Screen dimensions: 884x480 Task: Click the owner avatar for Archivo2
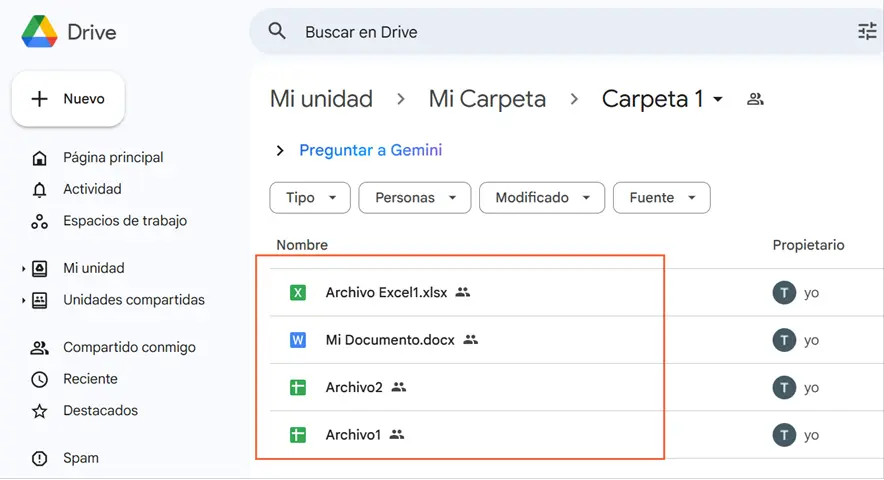784,387
